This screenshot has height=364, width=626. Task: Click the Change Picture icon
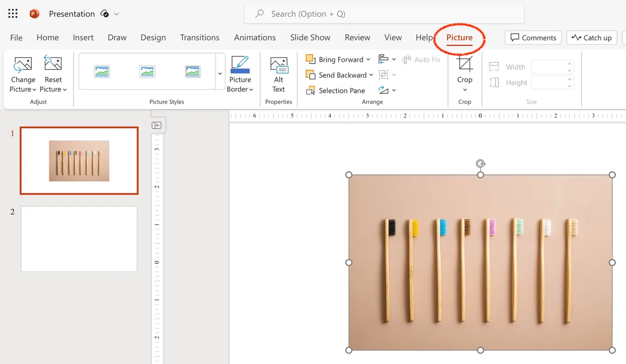pos(23,65)
